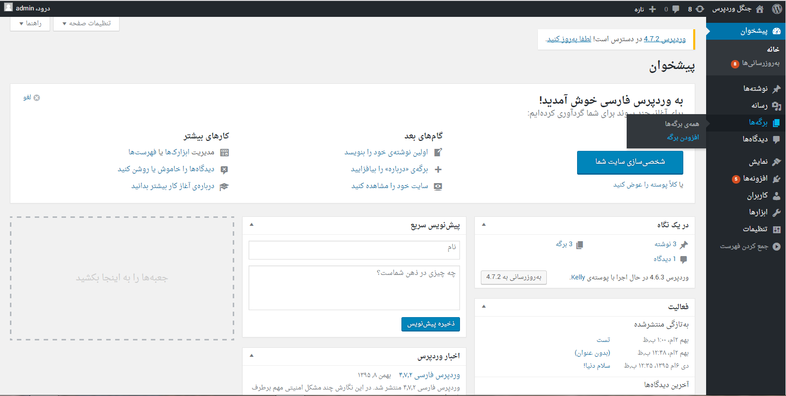Open the comments bubble icon showing 0
The width and height of the screenshot is (786, 396).
tap(676, 9)
